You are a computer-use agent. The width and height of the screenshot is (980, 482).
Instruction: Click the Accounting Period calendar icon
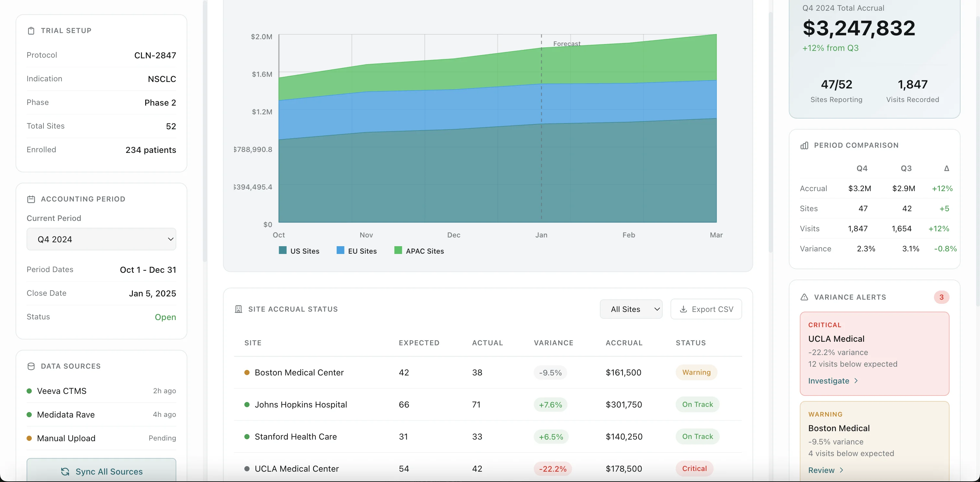pos(31,199)
